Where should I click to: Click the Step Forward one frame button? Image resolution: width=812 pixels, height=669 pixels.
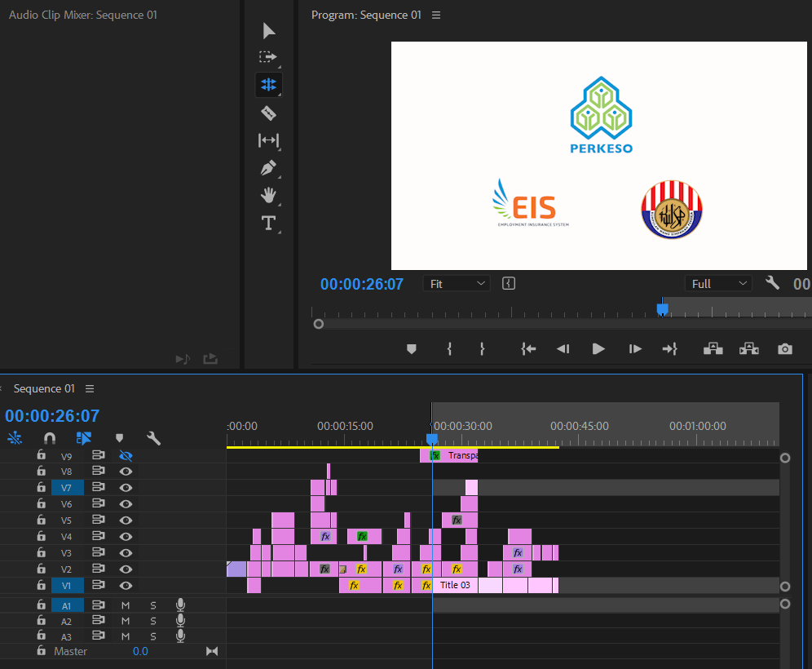click(635, 349)
